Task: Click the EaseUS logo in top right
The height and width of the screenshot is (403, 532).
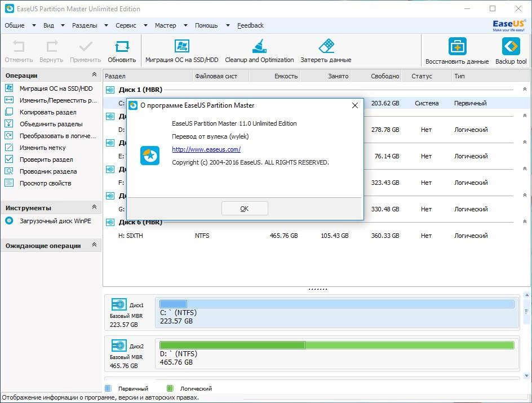Action: pos(509,25)
